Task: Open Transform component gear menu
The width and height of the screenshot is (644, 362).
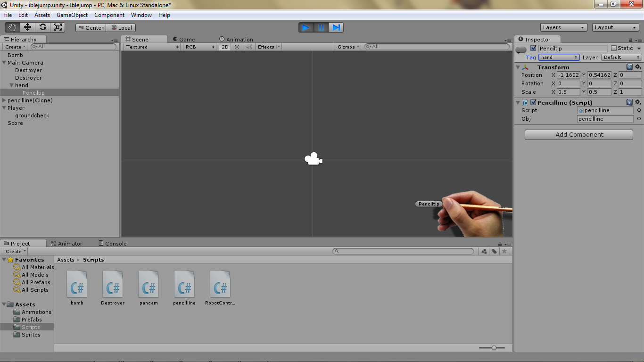Action: click(x=638, y=67)
